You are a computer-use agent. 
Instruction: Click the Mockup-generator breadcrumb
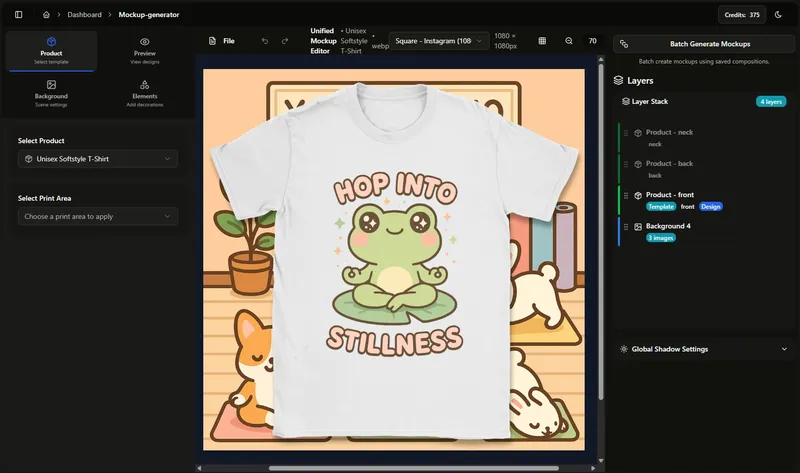(x=149, y=15)
